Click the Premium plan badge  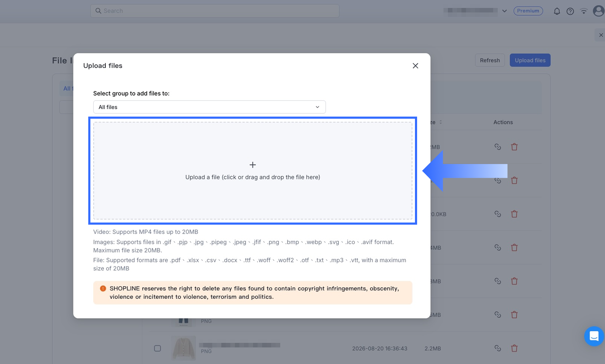(528, 11)
